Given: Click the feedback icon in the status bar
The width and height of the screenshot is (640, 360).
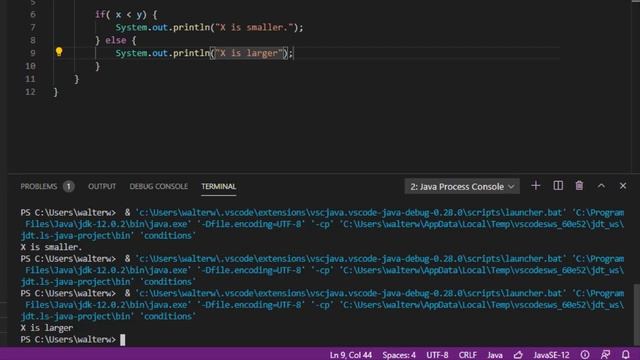Looking at the screenshot, I should [x=605, y=355].
